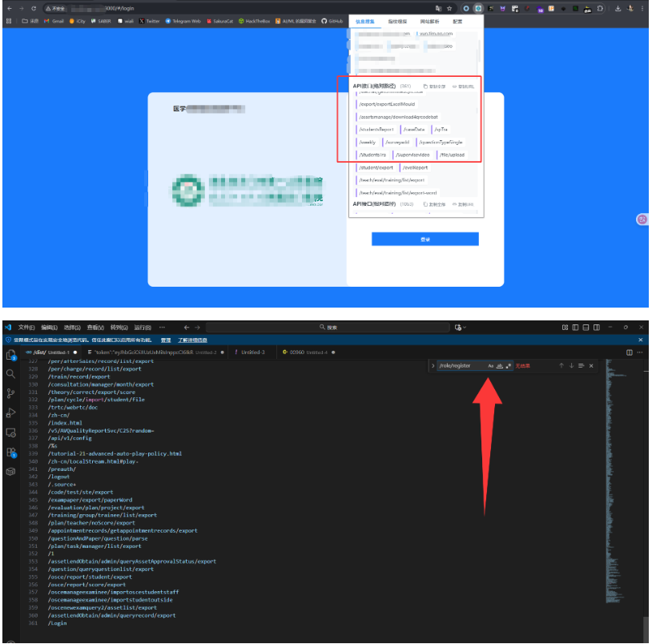Jump to previous match in find widget
The width and height of the screenshot is (652, 644).
click(561, 366)
